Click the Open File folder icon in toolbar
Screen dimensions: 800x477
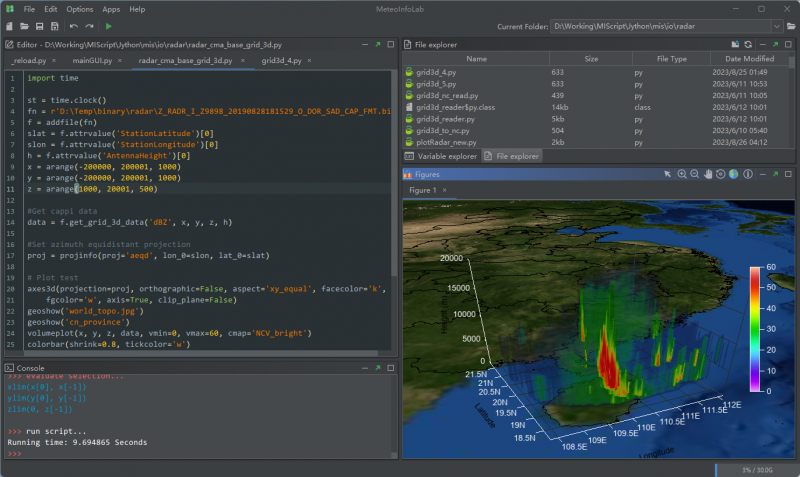click(24, 25)
